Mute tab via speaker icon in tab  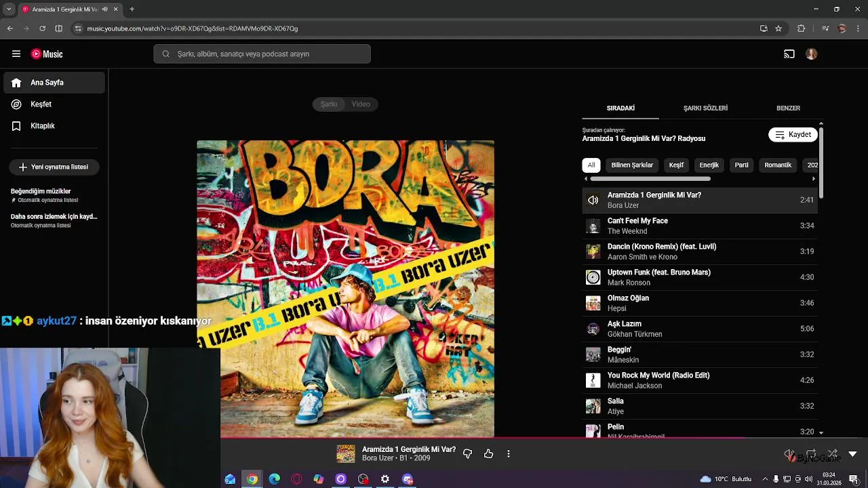click(104, 9)
